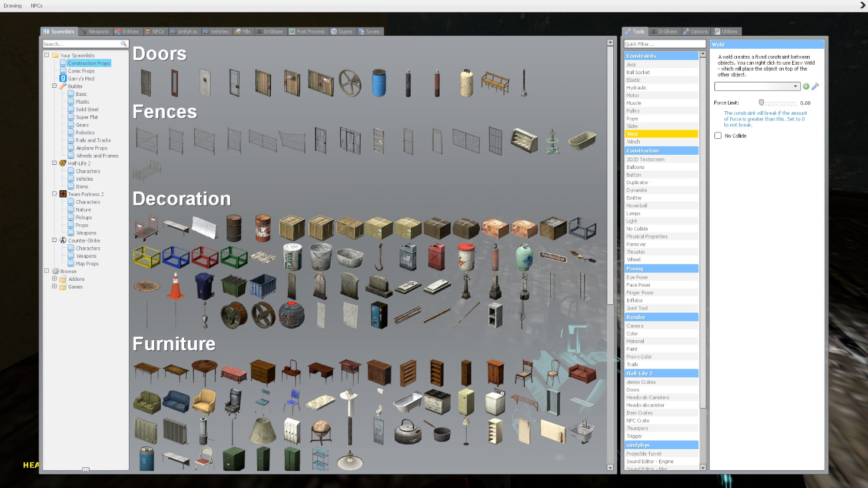Select the Duplicator tool
This screenshot has width=868, height=488.
coord(661,182)
